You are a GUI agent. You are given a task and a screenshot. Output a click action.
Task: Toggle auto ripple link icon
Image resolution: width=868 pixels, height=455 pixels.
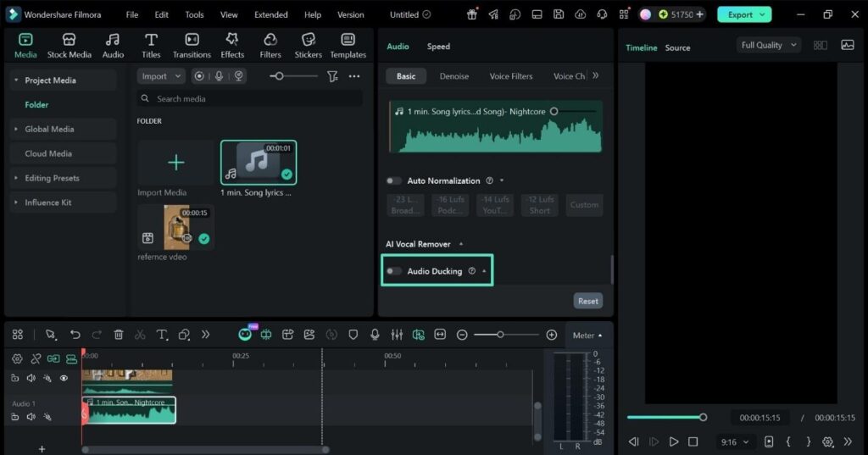(53, 358)
